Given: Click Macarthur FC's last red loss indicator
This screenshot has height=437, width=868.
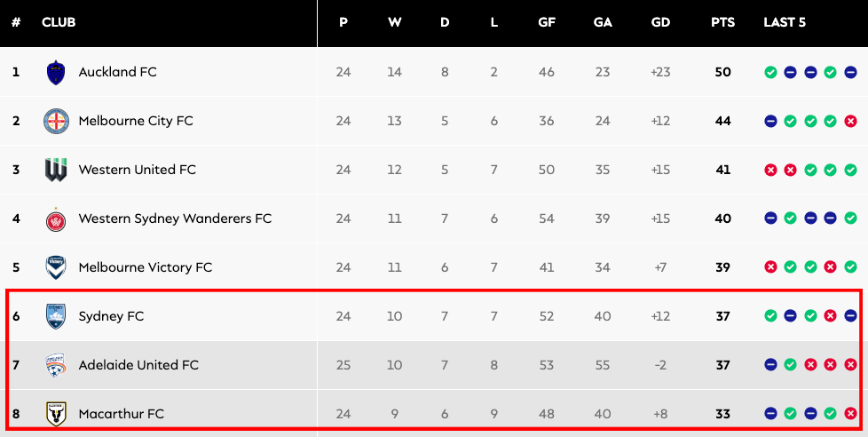Looking at the screenshot, I should 850,414.
